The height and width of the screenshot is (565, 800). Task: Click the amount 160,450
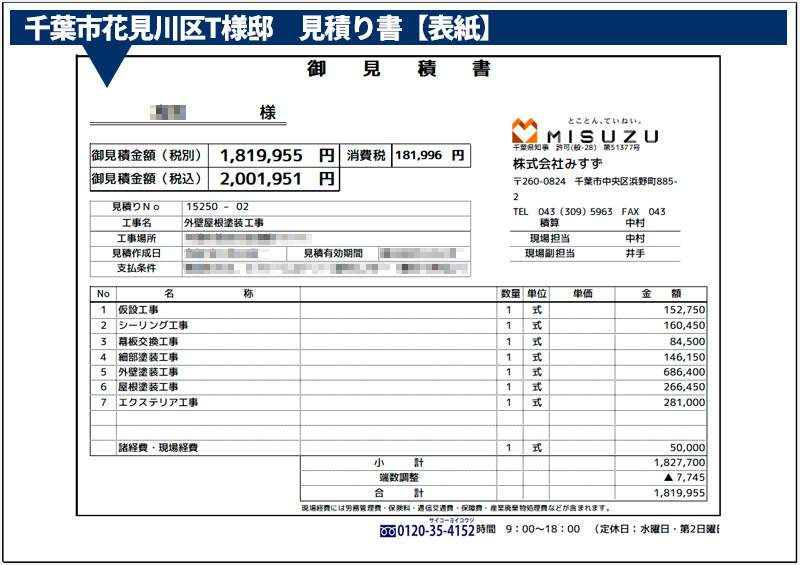pyautogui.click(x=684, y=326)
